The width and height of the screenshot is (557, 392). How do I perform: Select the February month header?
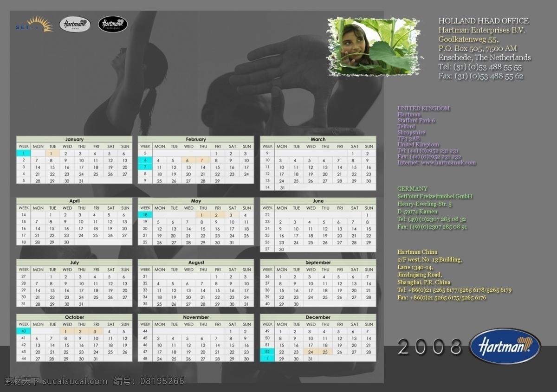click(x=196, y=139)
